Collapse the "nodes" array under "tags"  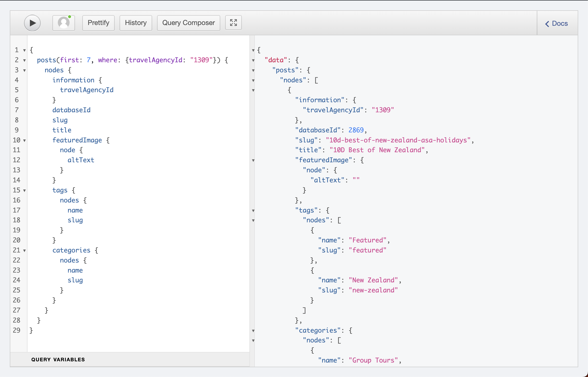(253, 221)
